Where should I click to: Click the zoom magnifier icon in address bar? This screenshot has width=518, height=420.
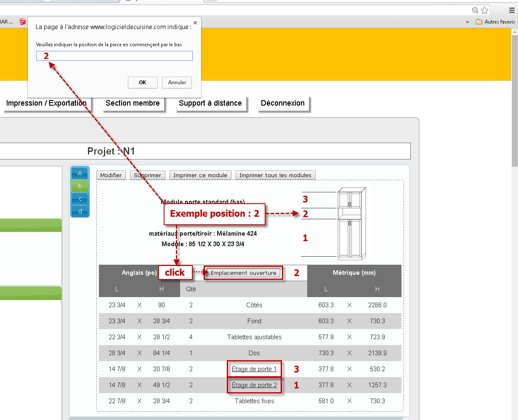(x=475, y=11)
